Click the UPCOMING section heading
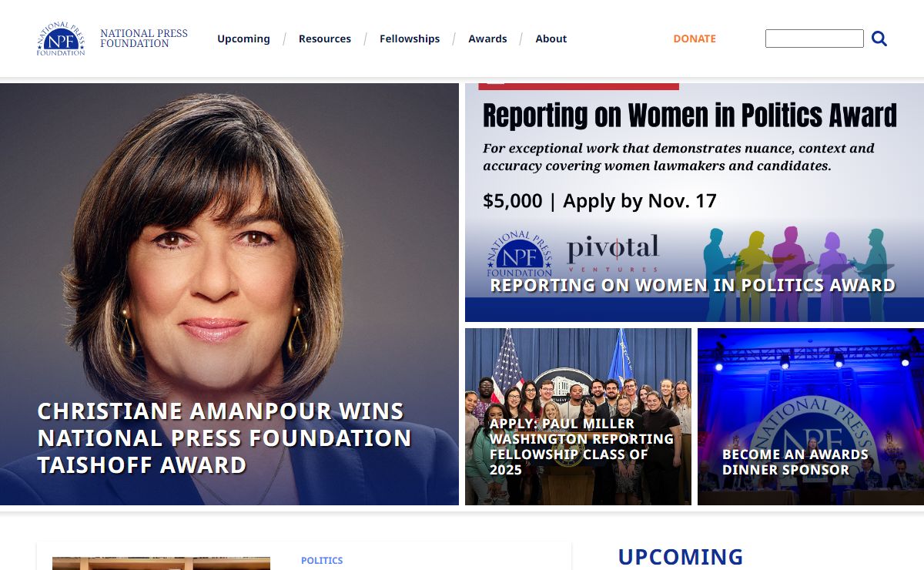The width and height of the screenshot is (924, 570). click(681, 557)
